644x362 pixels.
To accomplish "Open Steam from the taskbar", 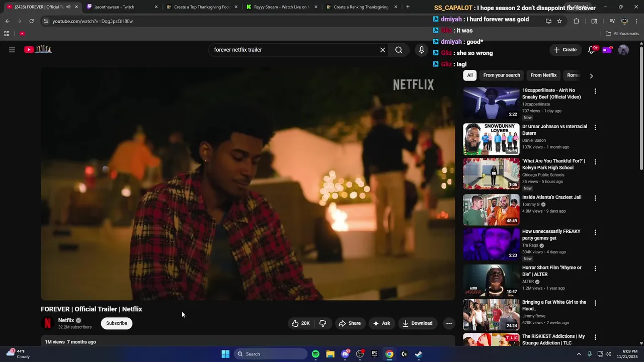I will 419,354.
